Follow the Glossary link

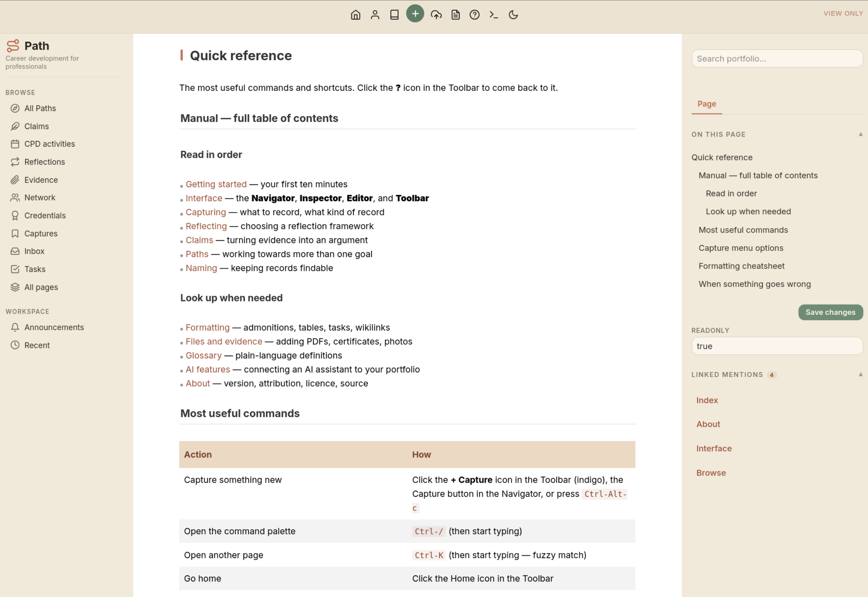203,355
